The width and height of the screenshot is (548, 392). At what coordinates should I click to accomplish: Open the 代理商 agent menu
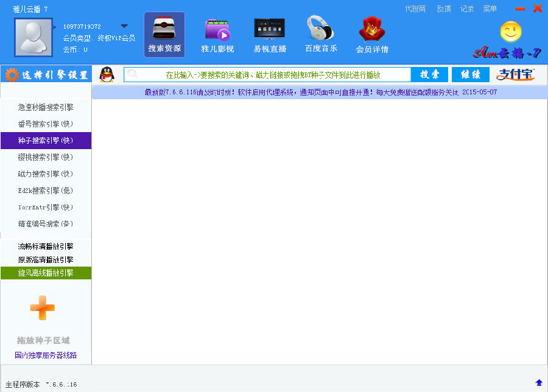415,9
